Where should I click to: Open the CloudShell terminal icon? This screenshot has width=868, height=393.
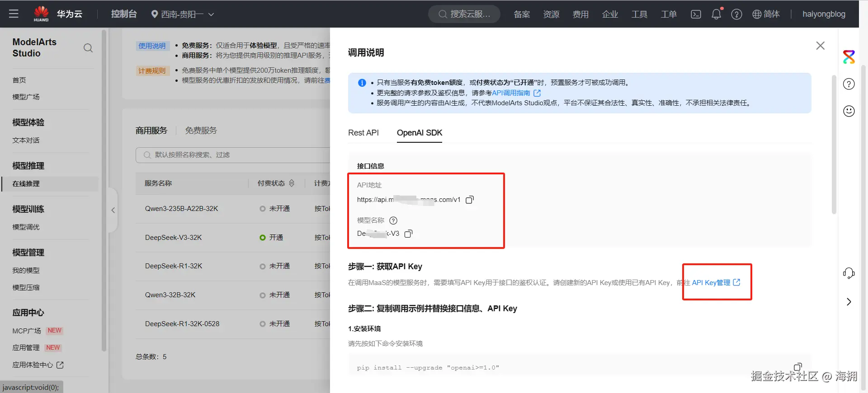(696, 14)
